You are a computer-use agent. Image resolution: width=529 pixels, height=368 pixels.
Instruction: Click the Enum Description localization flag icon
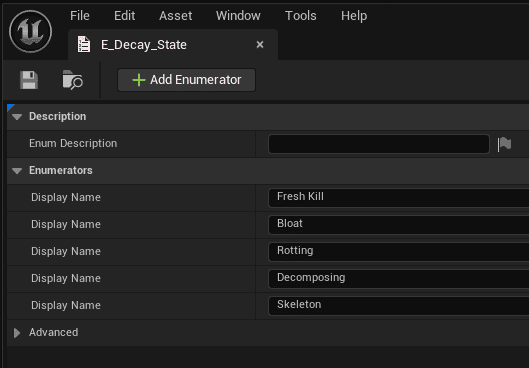point(504,144)
